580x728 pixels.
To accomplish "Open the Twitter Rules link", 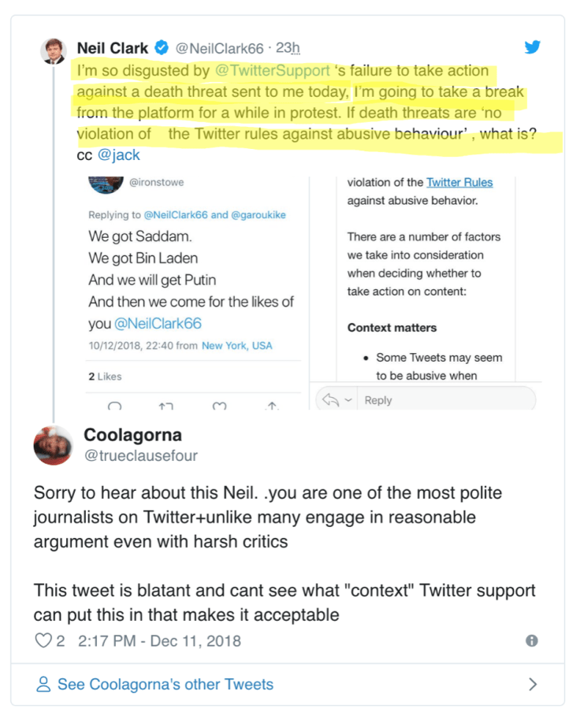I will pos(459,182).
